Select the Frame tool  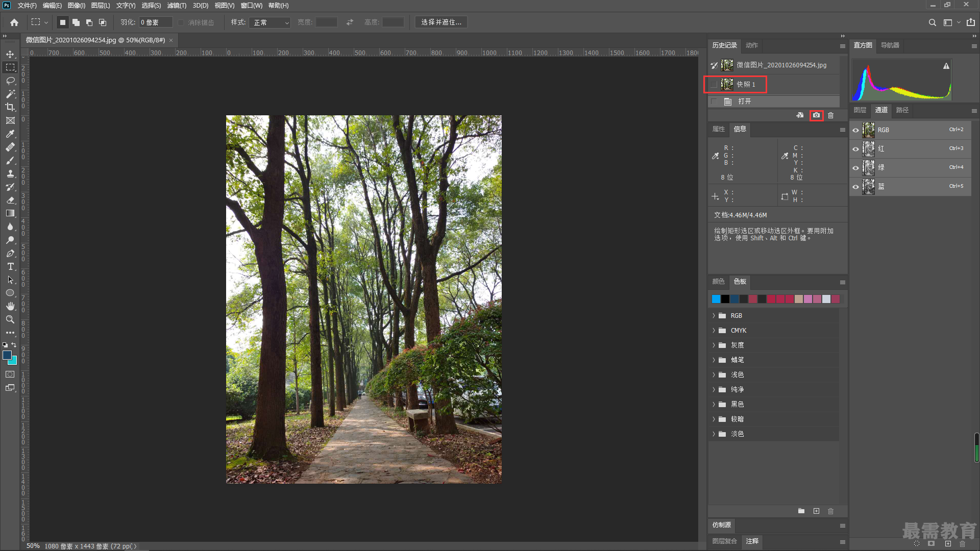[x=10, y=120]
